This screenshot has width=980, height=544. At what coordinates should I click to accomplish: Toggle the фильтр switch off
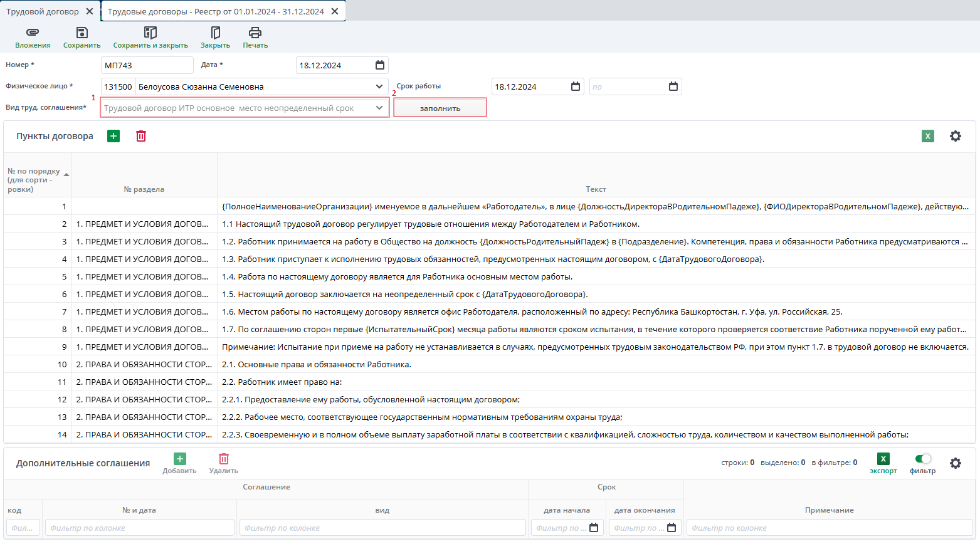tap(922, 459)
